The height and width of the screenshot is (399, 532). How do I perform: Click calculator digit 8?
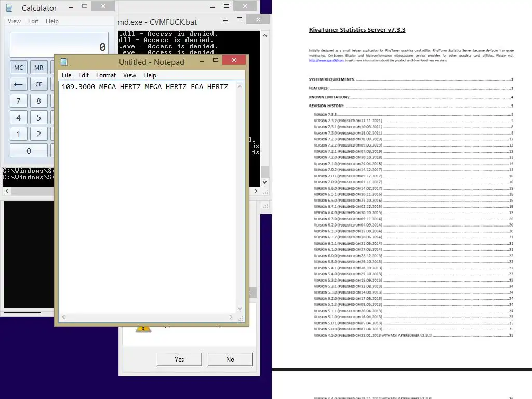coord(38,101)
